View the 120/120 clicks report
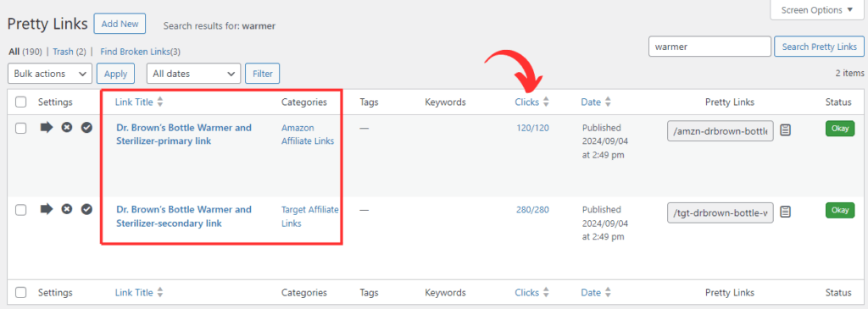 (x=532, y=128)
